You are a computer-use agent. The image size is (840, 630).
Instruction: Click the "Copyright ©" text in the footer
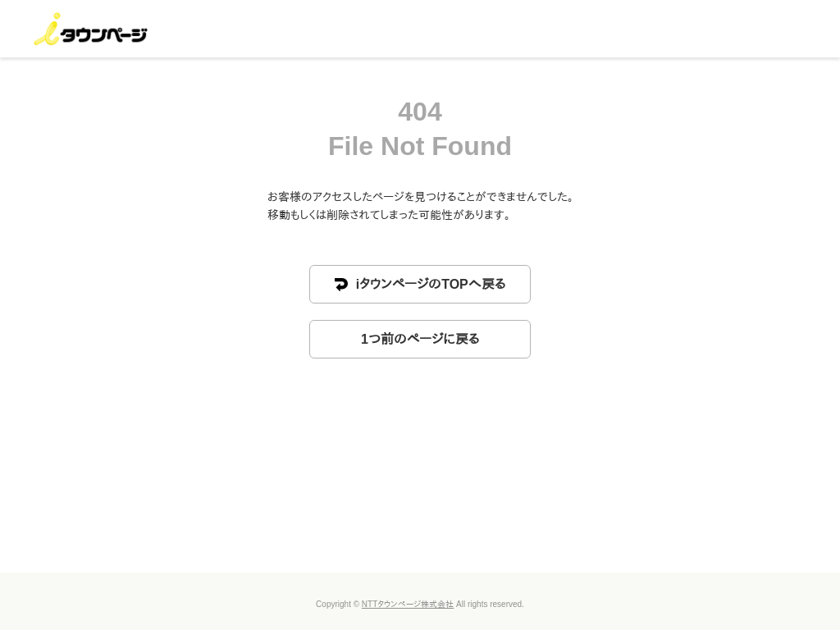pos(337,605)
